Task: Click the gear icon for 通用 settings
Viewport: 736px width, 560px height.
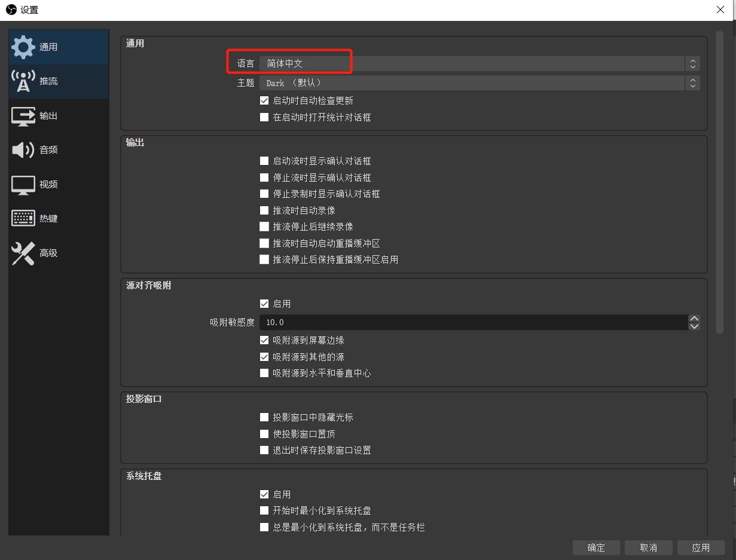Action: point(23,47)
